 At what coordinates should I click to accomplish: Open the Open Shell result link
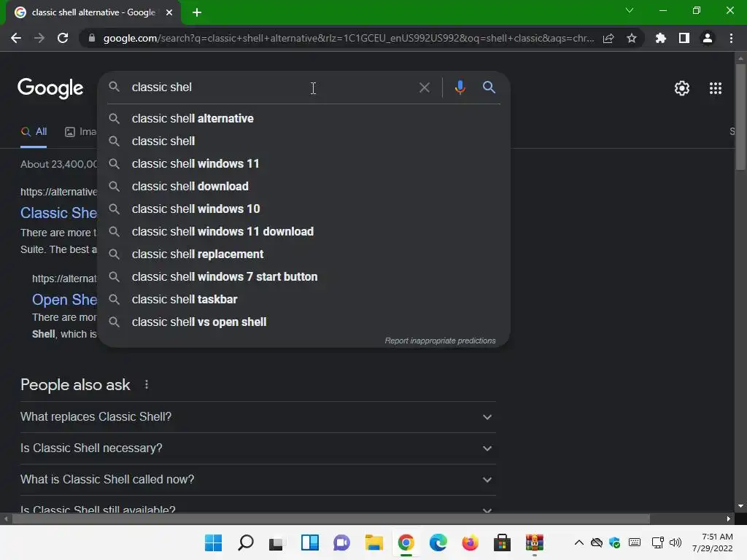[64, 300]
